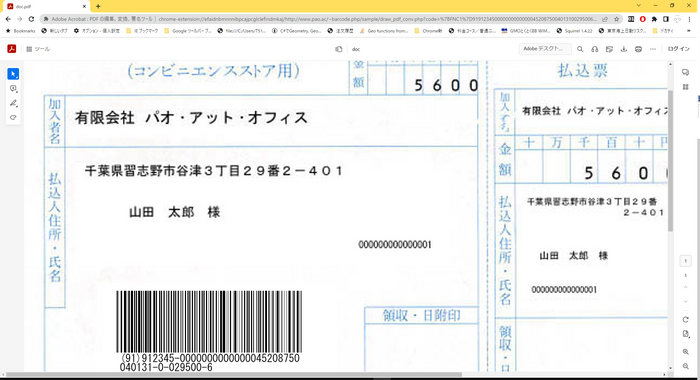Download the PDF file
Image resolution: width=700 pixels, height=380 pixels.
(624, 49)
